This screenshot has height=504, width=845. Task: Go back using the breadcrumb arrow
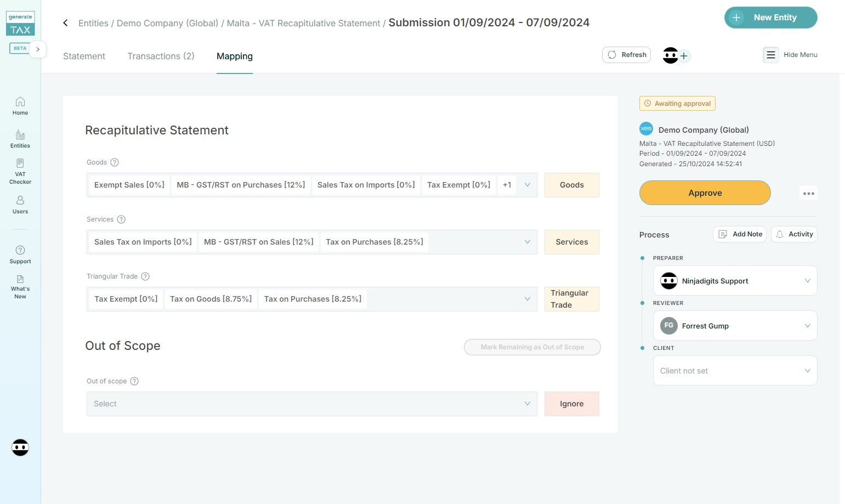pyautogui.click(x=65, y=22)
